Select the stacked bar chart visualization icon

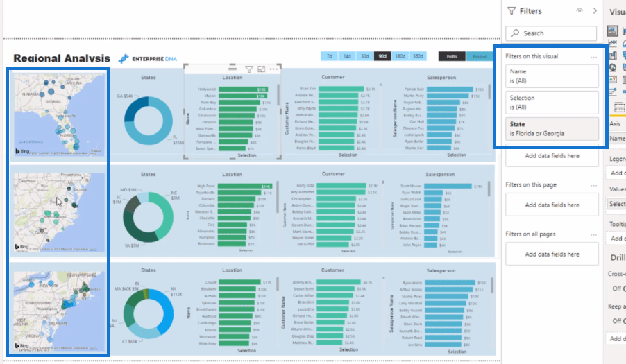[612, 31]
